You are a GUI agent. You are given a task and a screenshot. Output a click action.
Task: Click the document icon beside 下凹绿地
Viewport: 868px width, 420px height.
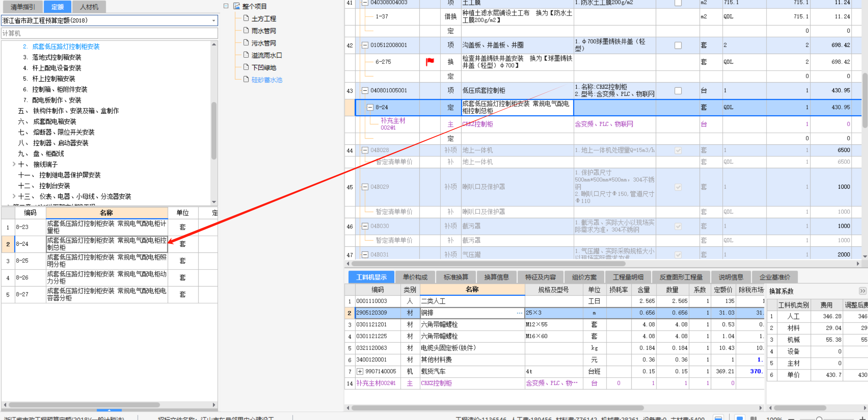click(246, 67)
